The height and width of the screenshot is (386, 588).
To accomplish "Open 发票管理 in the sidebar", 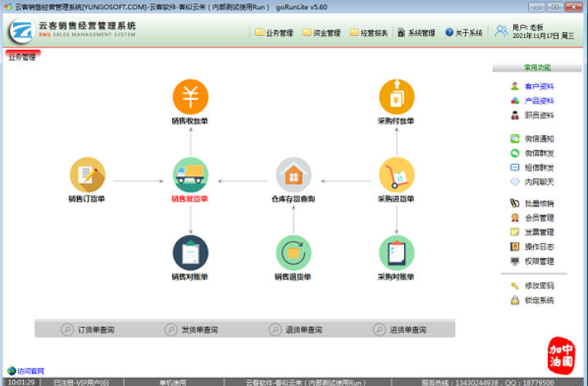I will click(x=532, y=233).
